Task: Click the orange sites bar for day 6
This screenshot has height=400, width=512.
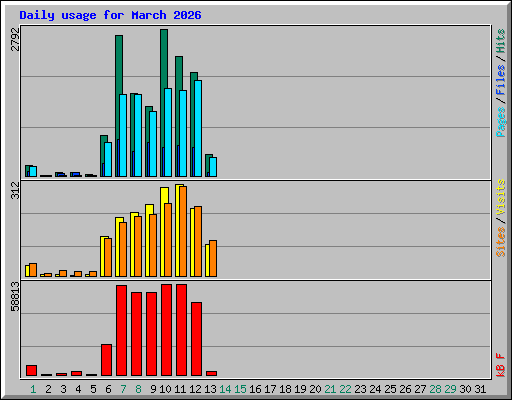Action: coord(108,257)
